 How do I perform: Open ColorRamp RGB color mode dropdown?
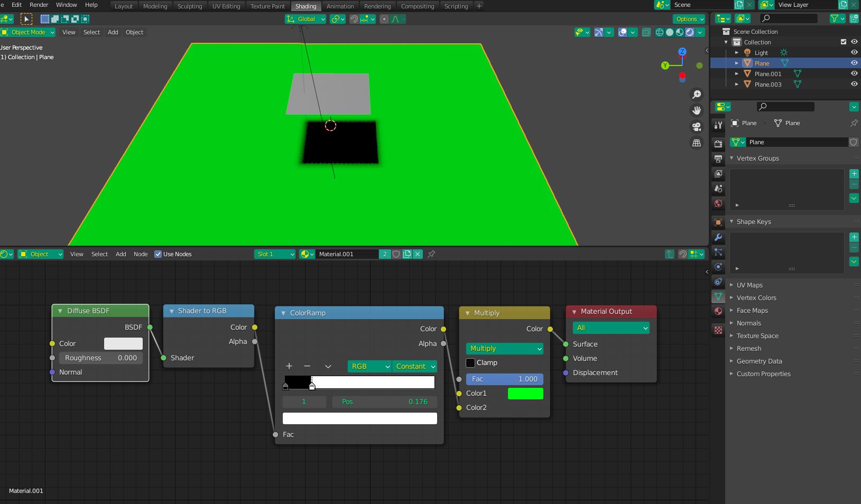[369, 367]
